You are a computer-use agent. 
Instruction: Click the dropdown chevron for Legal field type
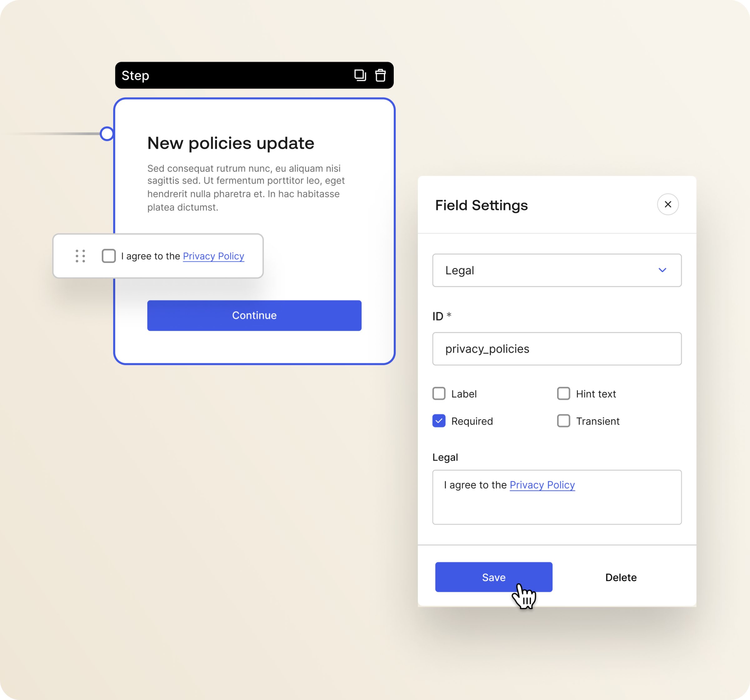[x=662, y=270]
